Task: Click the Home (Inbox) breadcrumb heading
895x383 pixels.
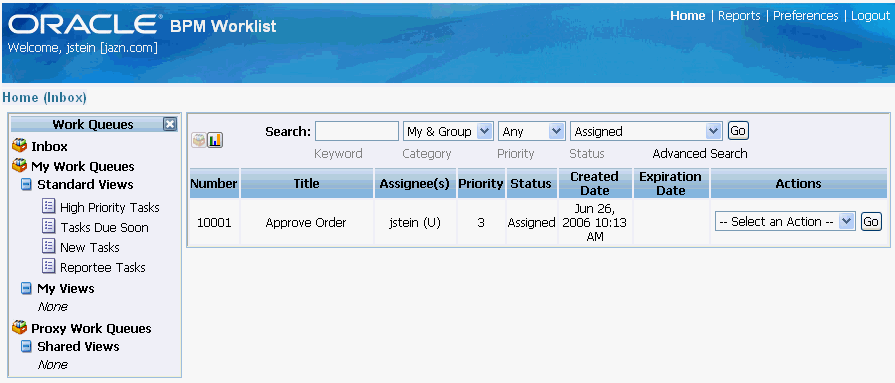Action: click(x=45, y=98)
